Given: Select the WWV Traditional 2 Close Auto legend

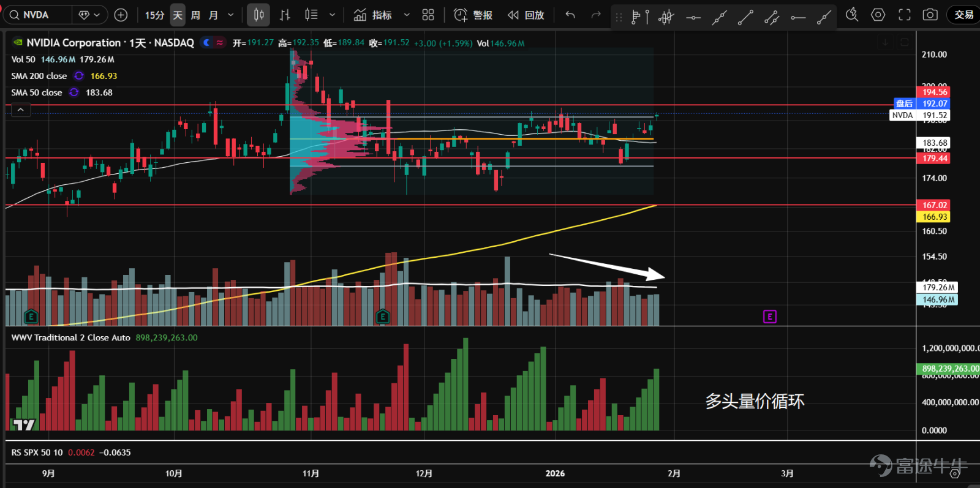Looking at the screenshot, I should [x=71, y=337].
